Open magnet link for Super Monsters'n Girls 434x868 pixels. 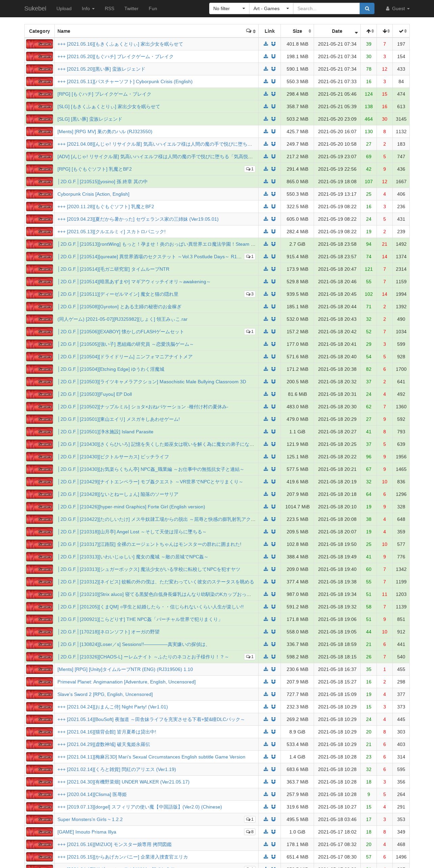(x=273, y=819)
